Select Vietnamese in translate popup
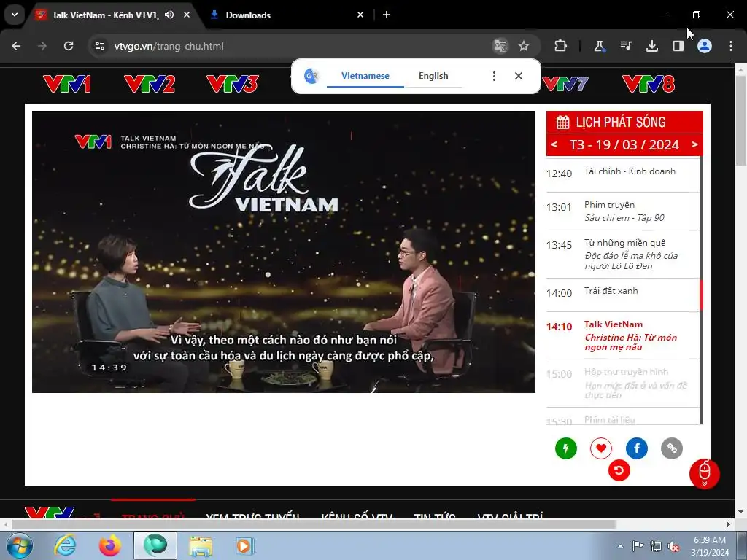Image resolution: width=747 pixels, height=560 pixels. click(365, 76)
